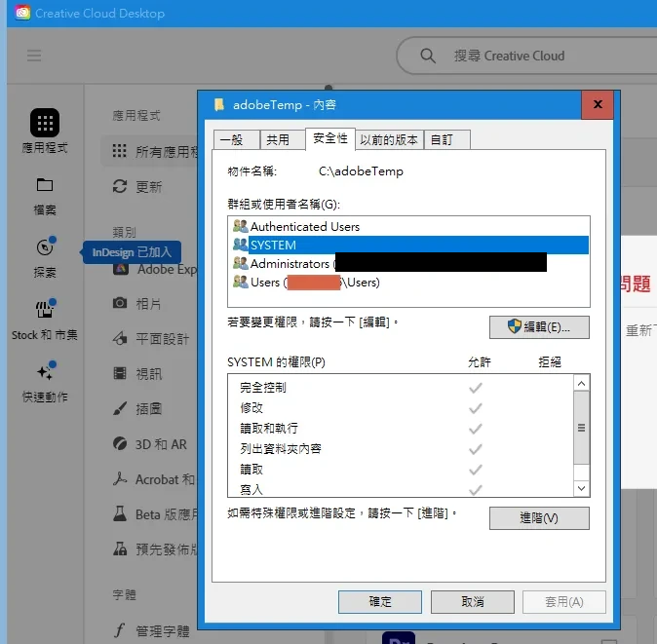Viewport: 657px width, 644px height.
Task: Click the C:\adobeTemp object path text
Action: pos(361,171)
